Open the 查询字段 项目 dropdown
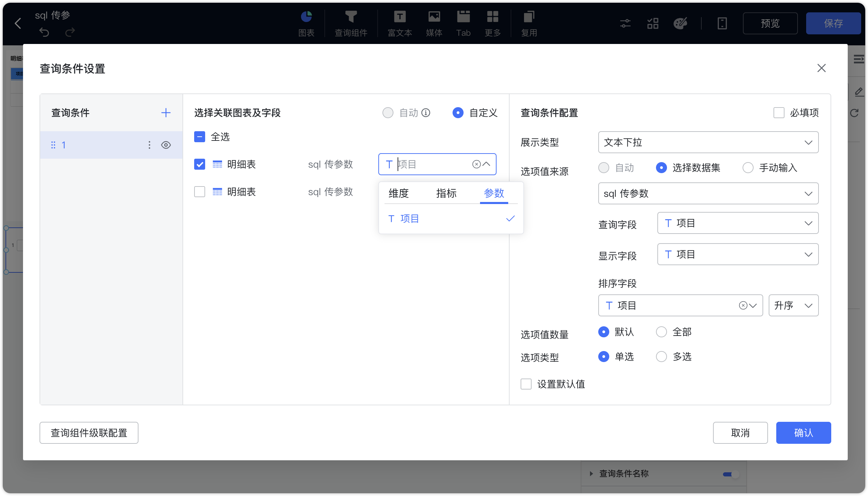 (738, 223)
